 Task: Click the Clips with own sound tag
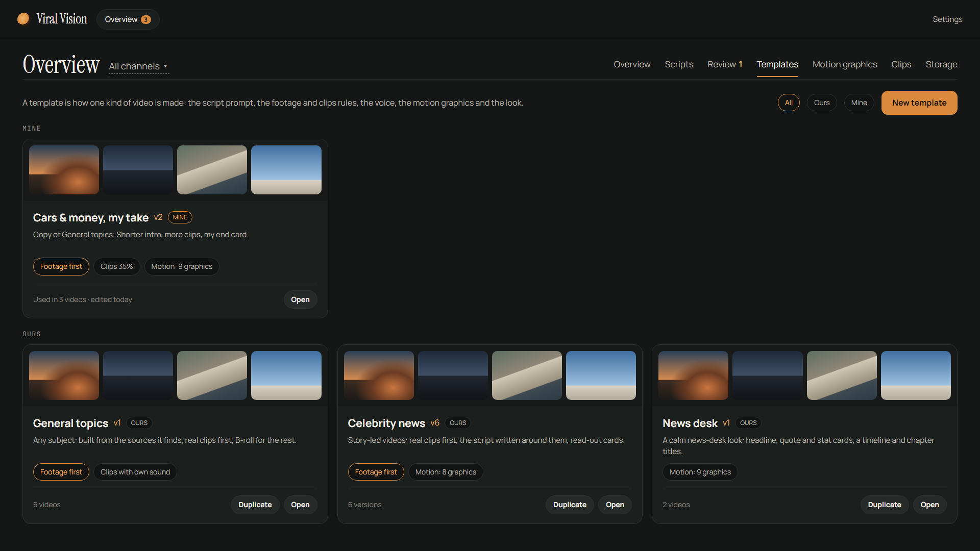(135, 472)
